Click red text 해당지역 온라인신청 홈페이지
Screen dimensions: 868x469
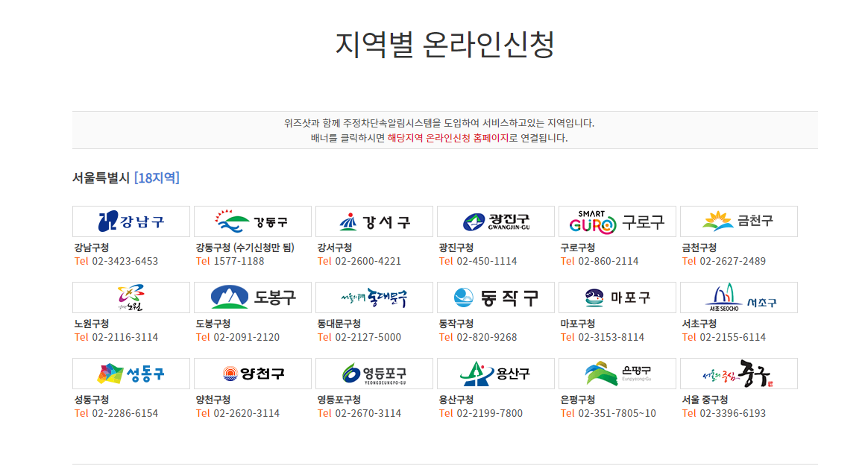[x=448, y=138]
